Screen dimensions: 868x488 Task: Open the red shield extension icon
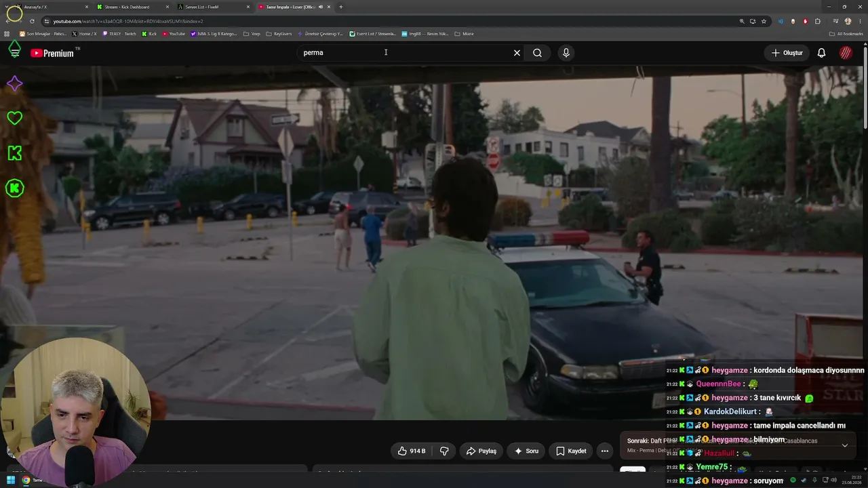click(806, 21)
